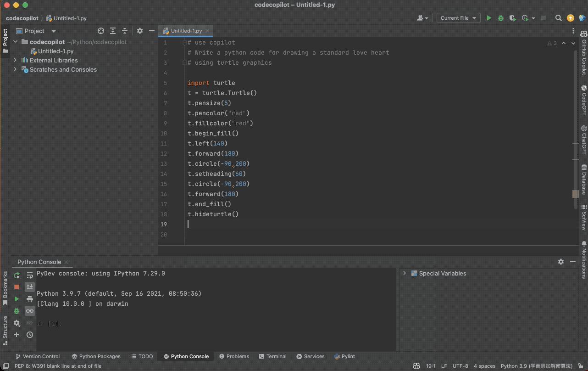588x371 pixels.
Task: Toggle soft-wrap in Python console
Action: (x=30, y=275)
